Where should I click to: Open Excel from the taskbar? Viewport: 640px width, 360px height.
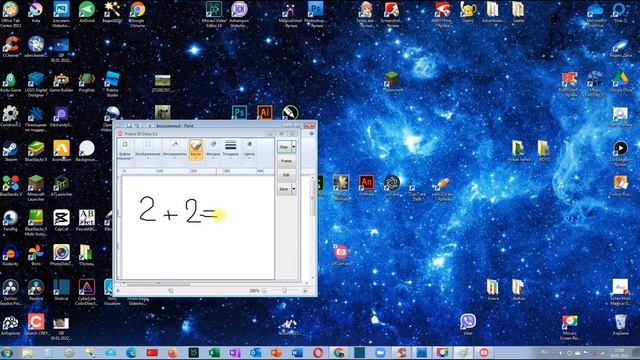click(214, 353)
